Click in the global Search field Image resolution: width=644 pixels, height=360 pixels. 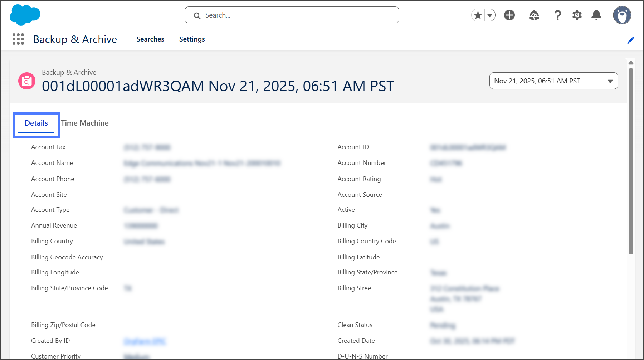292,15
